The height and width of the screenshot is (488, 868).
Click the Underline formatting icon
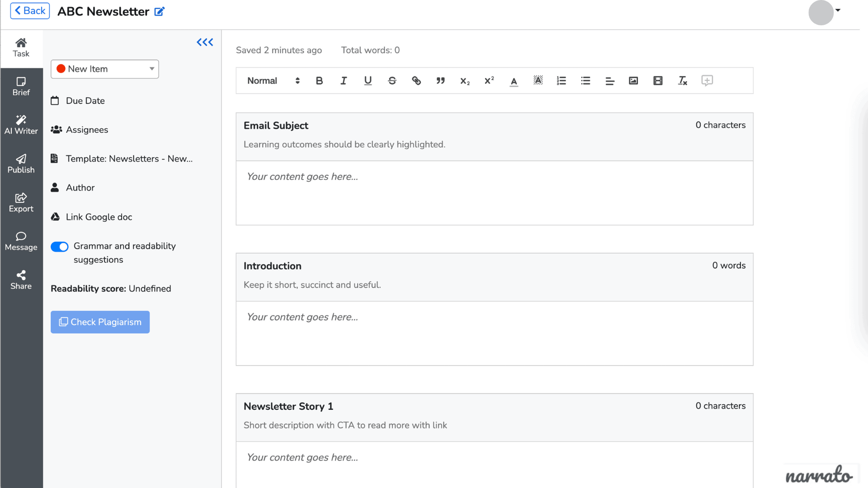tap(367, 80)
